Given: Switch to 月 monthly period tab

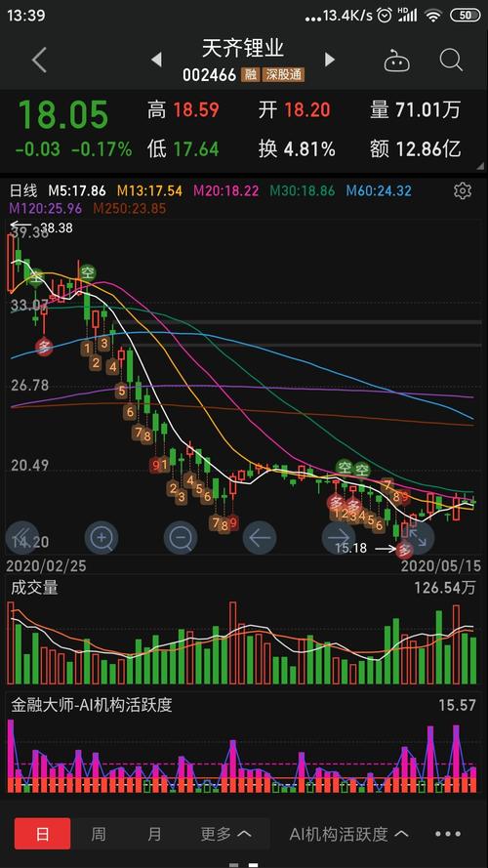Looking at the screenshot, I should pos(155,834).
